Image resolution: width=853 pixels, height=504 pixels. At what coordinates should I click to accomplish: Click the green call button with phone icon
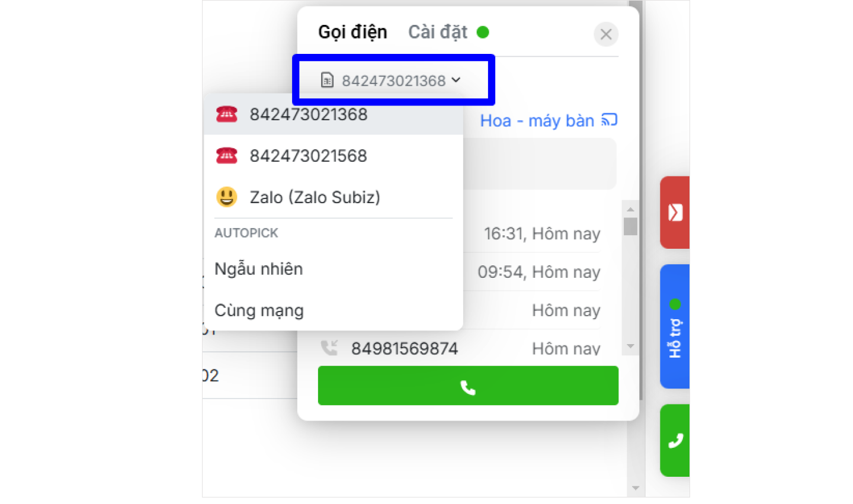467,386
